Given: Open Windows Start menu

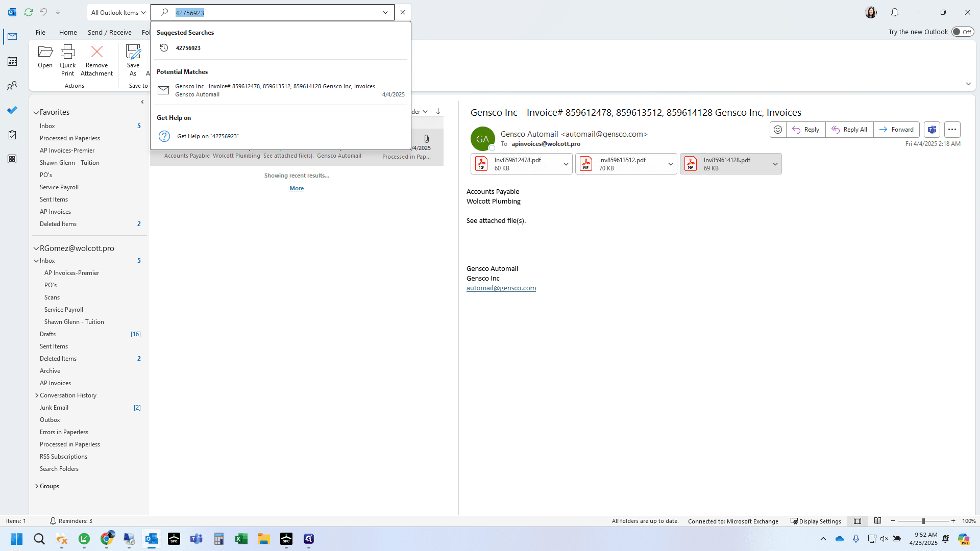Looking at the screenshot, I should coord(17,539).
